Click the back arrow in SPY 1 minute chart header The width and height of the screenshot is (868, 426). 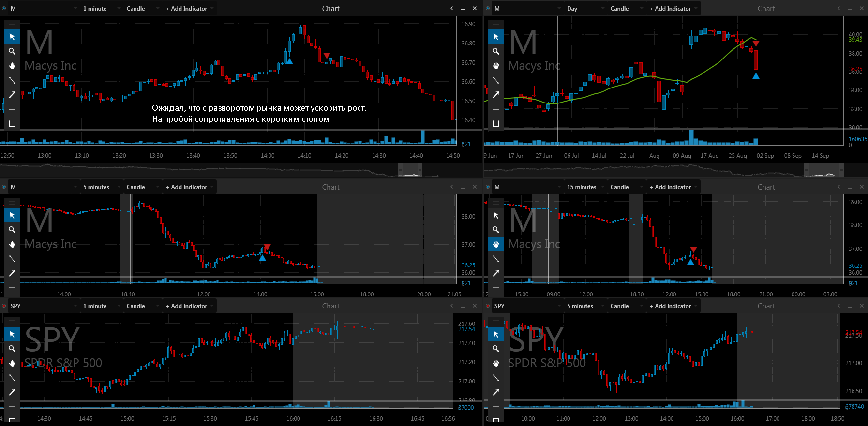coord(452,306)
